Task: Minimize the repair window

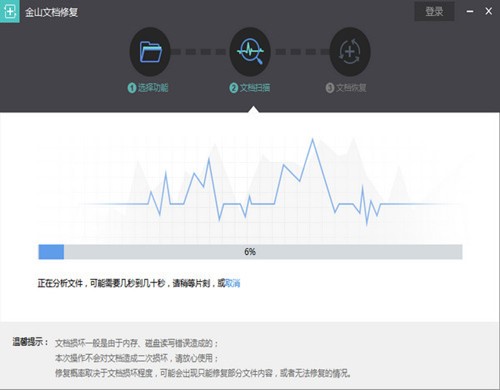Action: 470,12
